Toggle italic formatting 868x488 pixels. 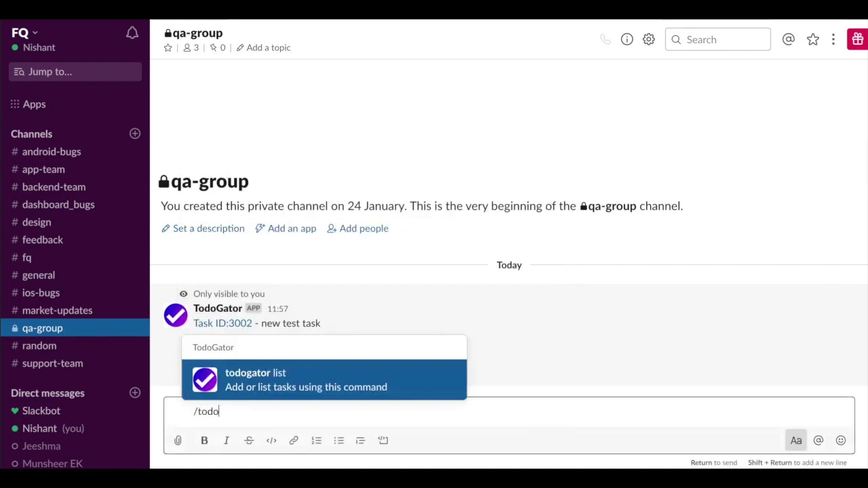[x=226, y=441]
